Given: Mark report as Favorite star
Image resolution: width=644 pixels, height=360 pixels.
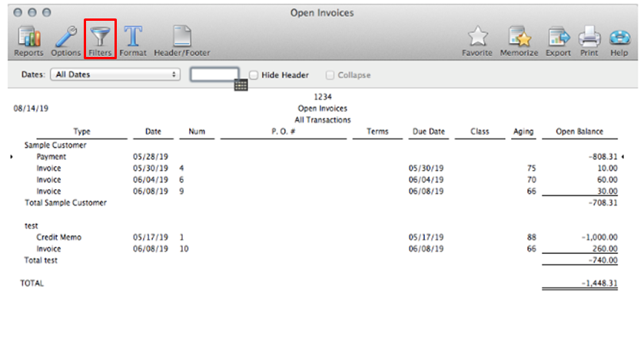Looking at the screenshot, I should pos(476,41).
